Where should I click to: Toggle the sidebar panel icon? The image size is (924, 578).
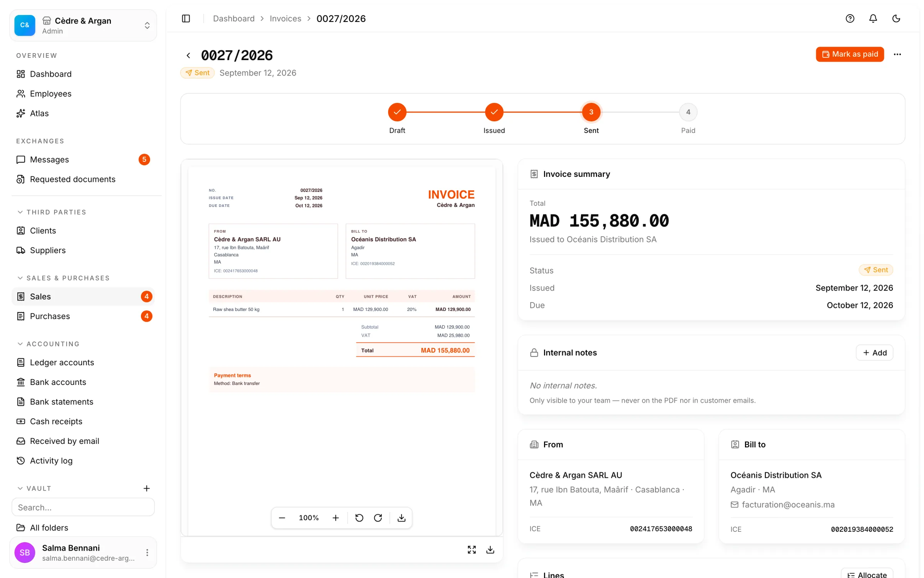(186, 18)
